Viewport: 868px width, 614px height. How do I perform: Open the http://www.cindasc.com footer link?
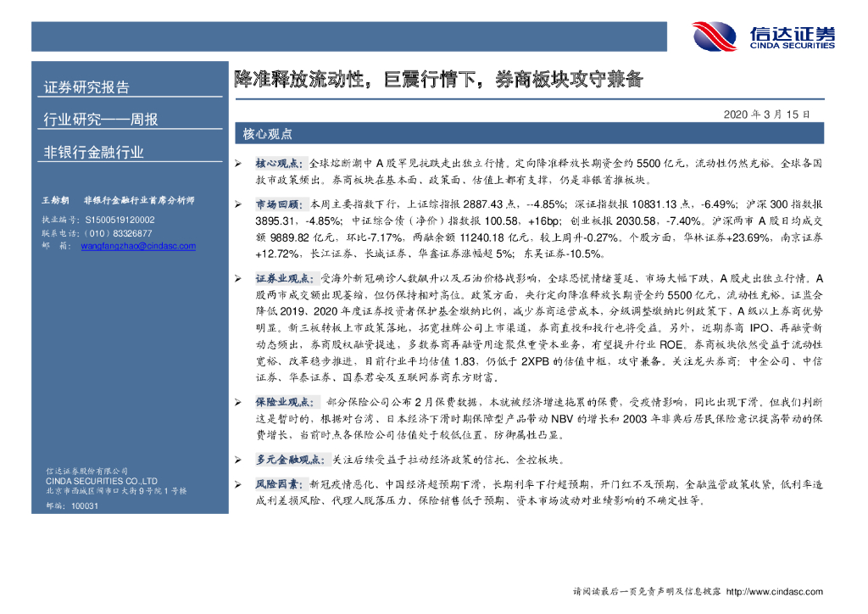[775, 592]
